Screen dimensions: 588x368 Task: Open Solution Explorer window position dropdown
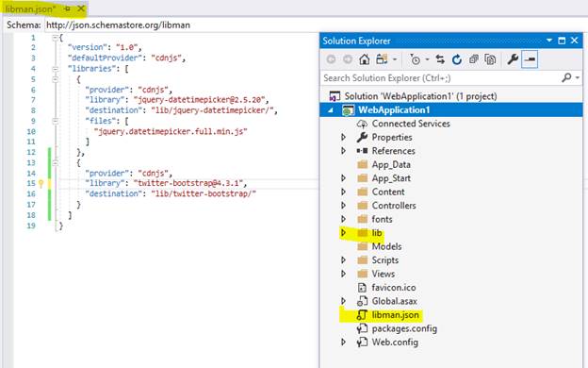pyautogui.click(x=549, y=41)
